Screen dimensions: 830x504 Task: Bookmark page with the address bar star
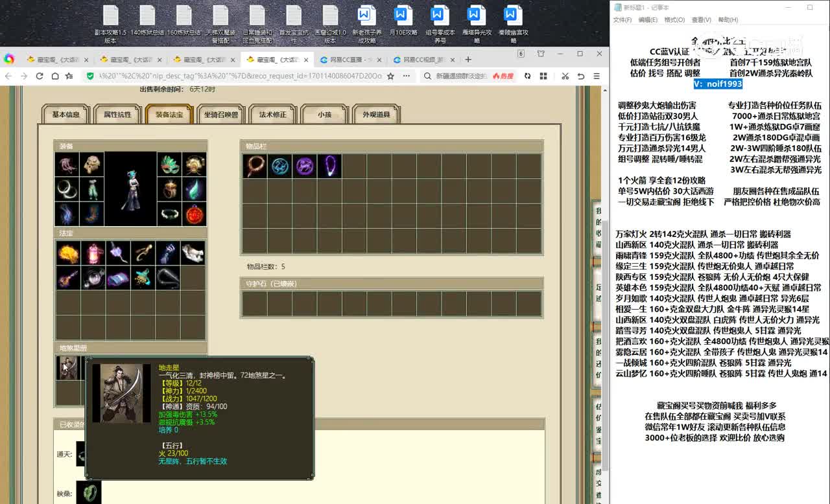coord(390,76)
